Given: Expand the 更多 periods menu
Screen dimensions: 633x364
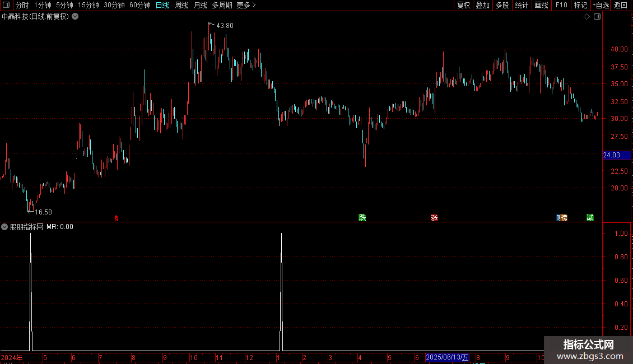Looking at the screenshot, I should click(x=246, y=5).
